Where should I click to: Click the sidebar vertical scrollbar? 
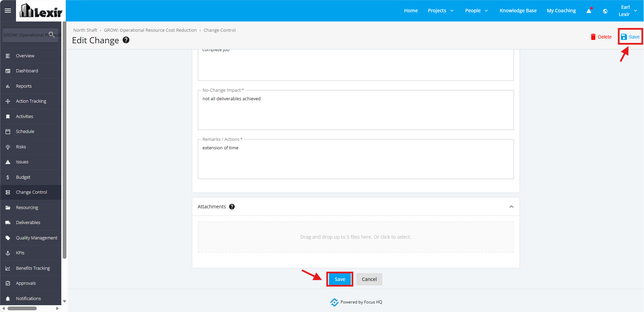pyautogui.click(x=64, y=140)
